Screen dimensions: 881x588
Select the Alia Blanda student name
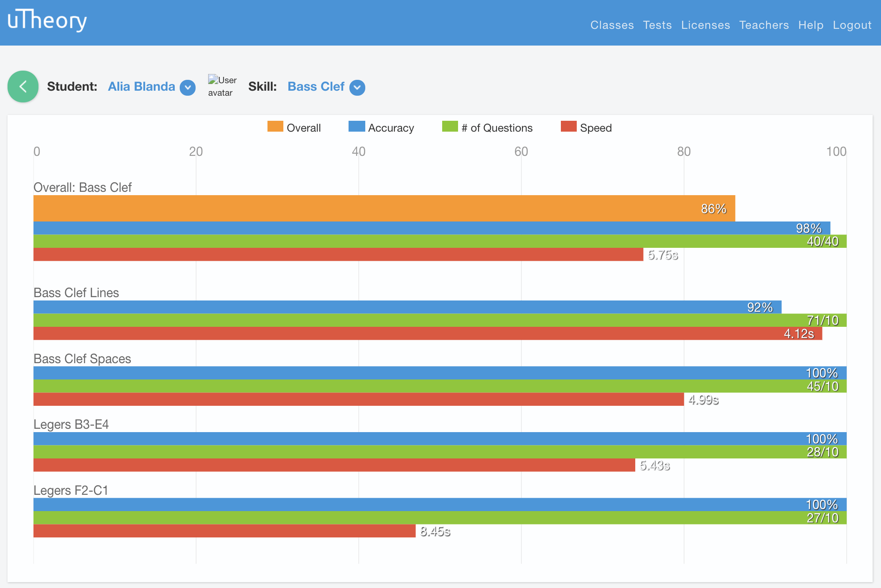point(141,87)
